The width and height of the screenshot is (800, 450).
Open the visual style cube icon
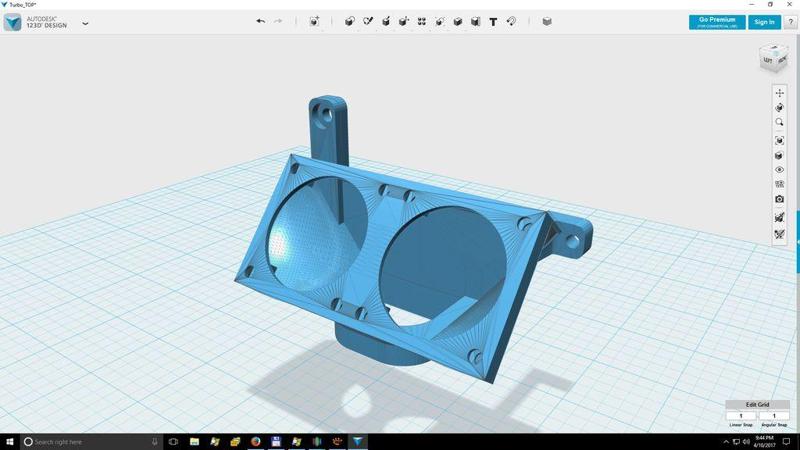tap(779, 156)
